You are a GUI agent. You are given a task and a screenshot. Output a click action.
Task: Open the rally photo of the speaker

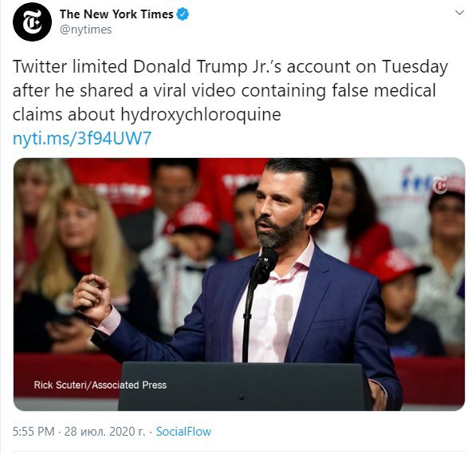coord(239,284)
